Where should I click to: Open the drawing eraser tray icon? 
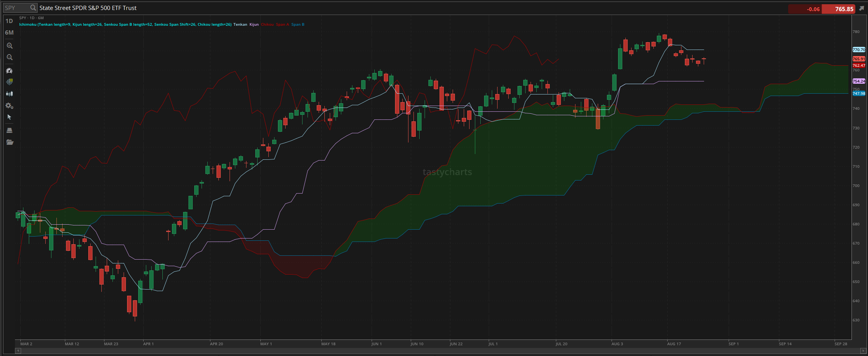(10, 130)
